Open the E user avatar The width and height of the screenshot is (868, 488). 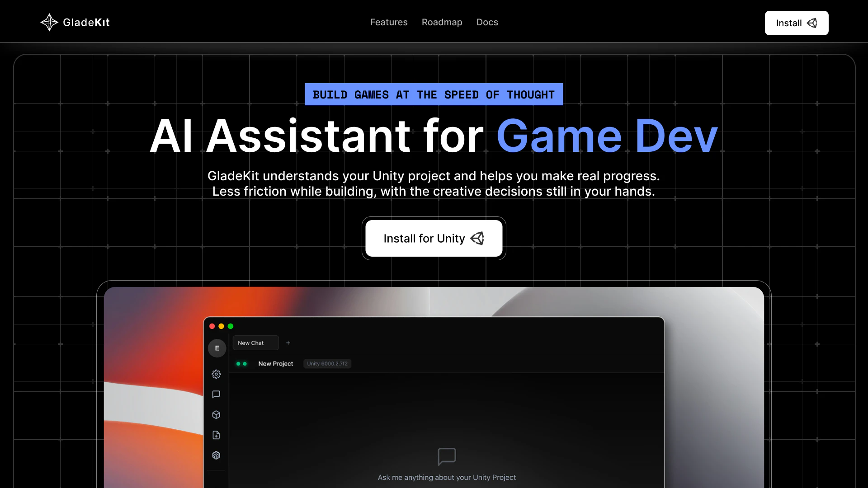pos(217,348)
